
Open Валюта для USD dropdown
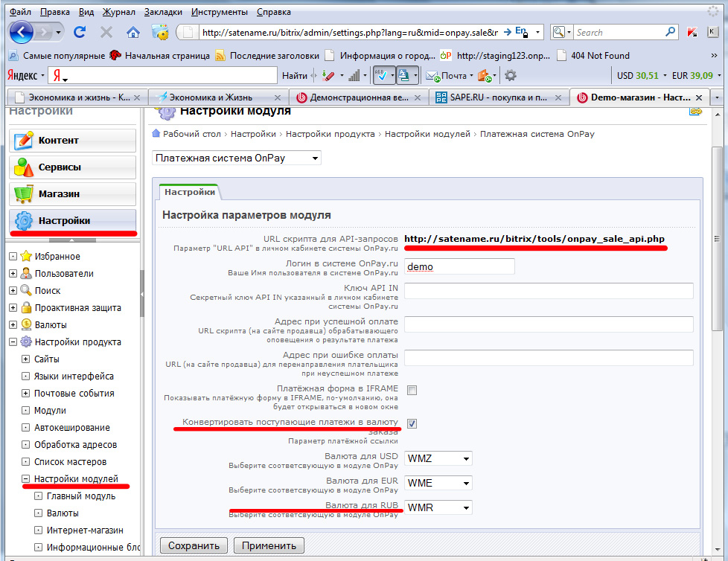coord(438,458)
